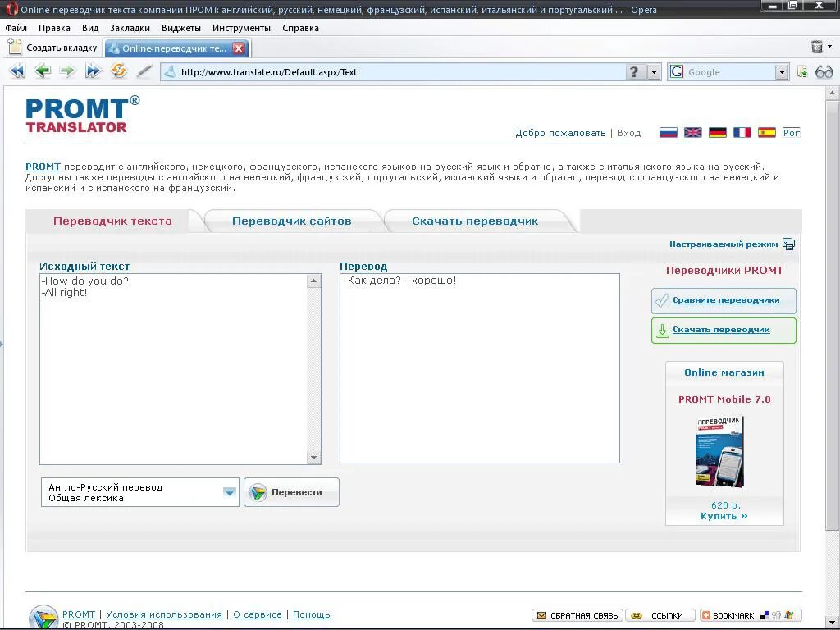Click the ОБРАТНАЯ СВЯЗЬ button

click(577, 615)
